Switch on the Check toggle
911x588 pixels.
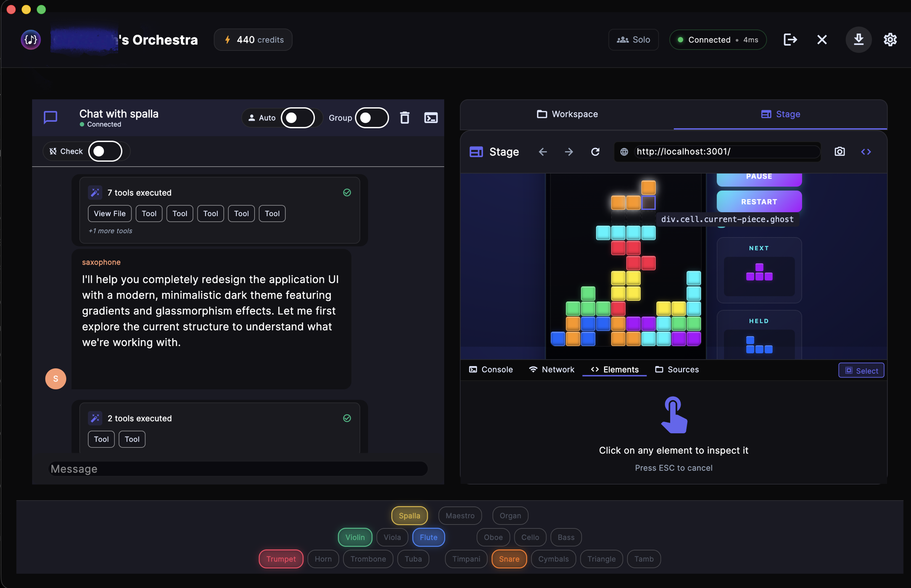(x=105, y=151)
